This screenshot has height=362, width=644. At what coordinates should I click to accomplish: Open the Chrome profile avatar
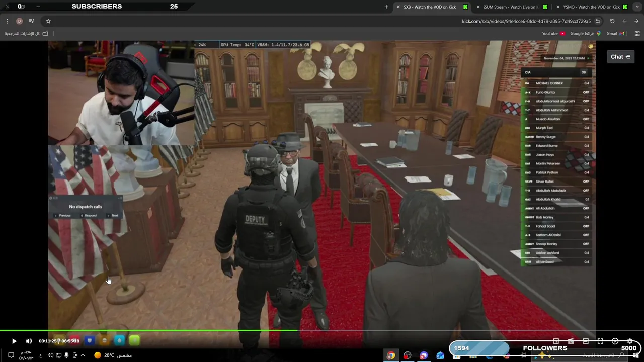[19, 21]
